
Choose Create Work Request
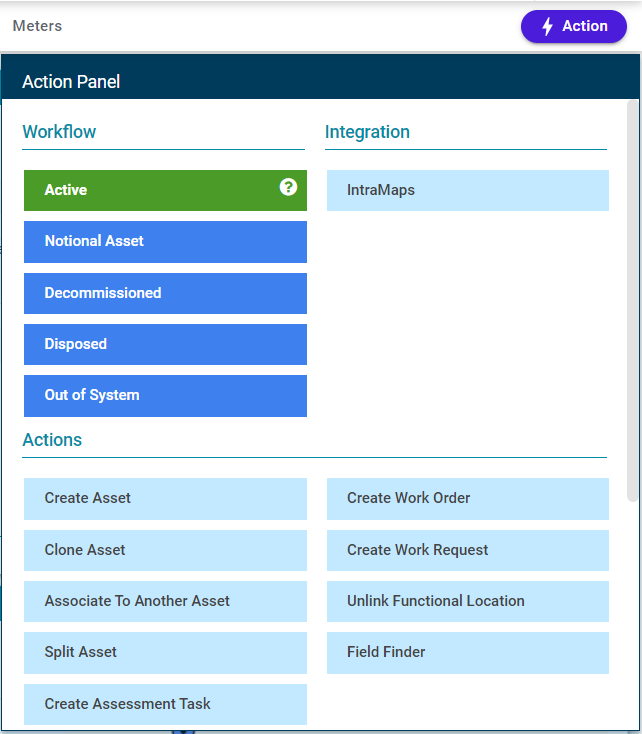click(468, 550)
